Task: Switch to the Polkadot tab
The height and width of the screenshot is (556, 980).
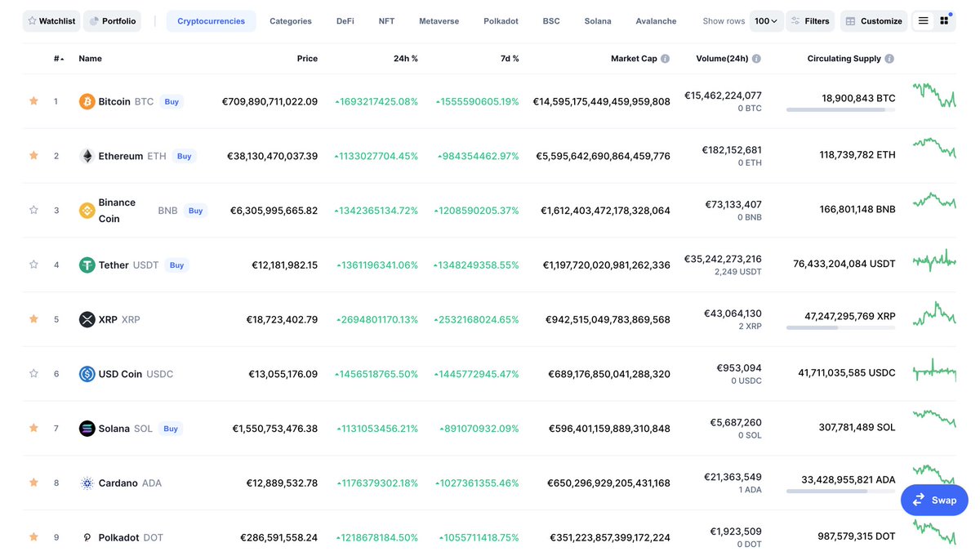Action: pos(501,21)
